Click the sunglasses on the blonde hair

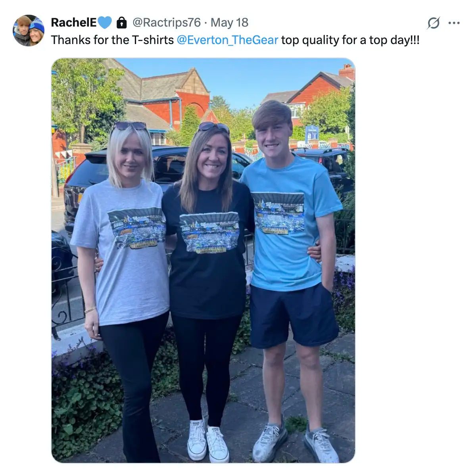(130, 126)
